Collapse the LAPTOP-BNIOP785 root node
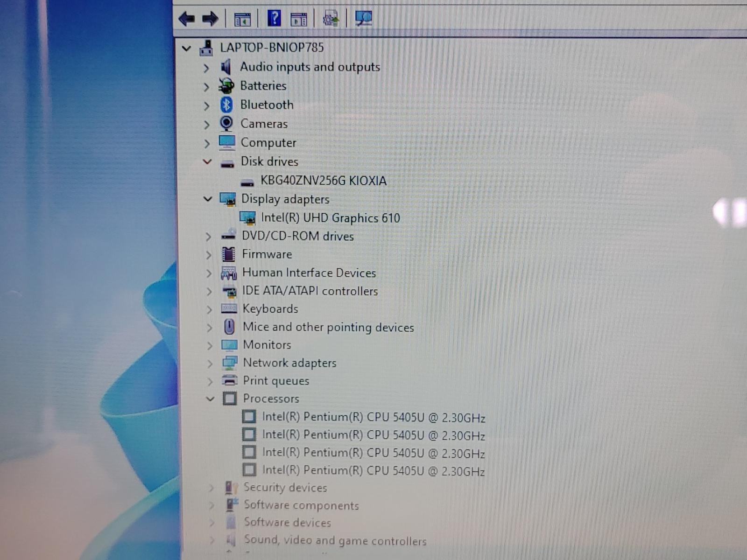This screenshot has width=747, height=560. [186, 48]
